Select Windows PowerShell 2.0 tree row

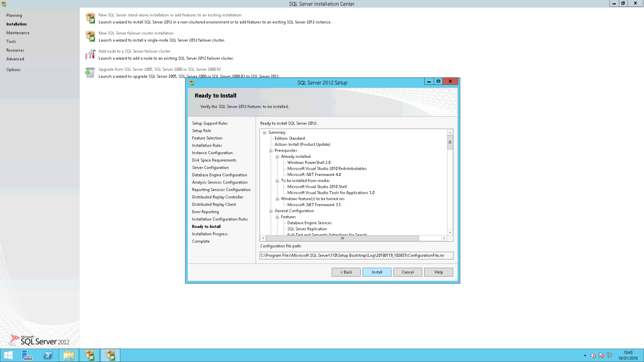[x=309, y=163]
